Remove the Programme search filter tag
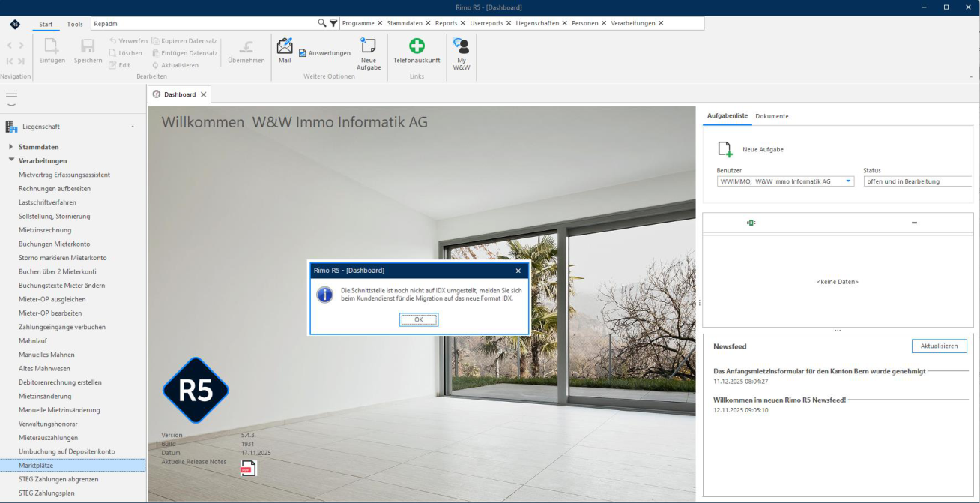 point(379,23)
